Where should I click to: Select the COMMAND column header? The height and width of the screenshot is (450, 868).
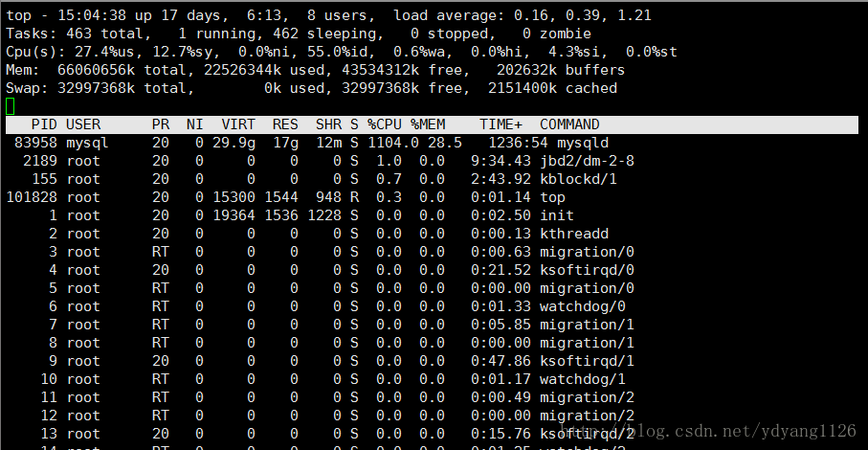click(569, 124)
